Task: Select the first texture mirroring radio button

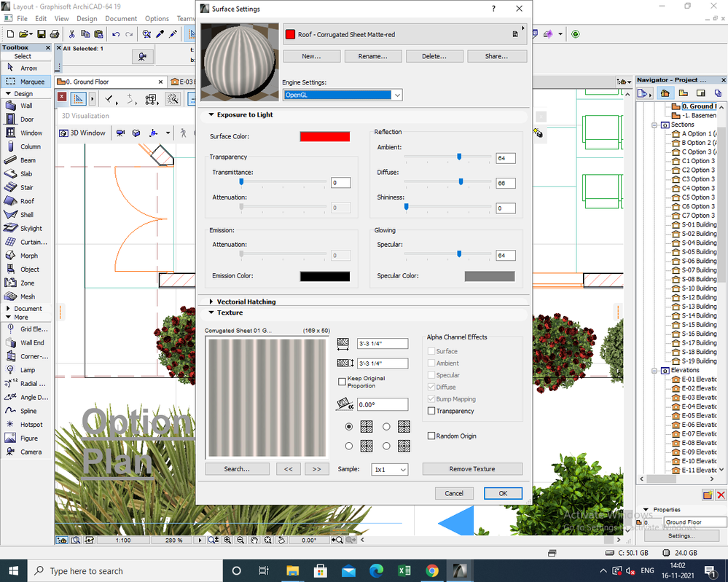Action: [348, 427]
